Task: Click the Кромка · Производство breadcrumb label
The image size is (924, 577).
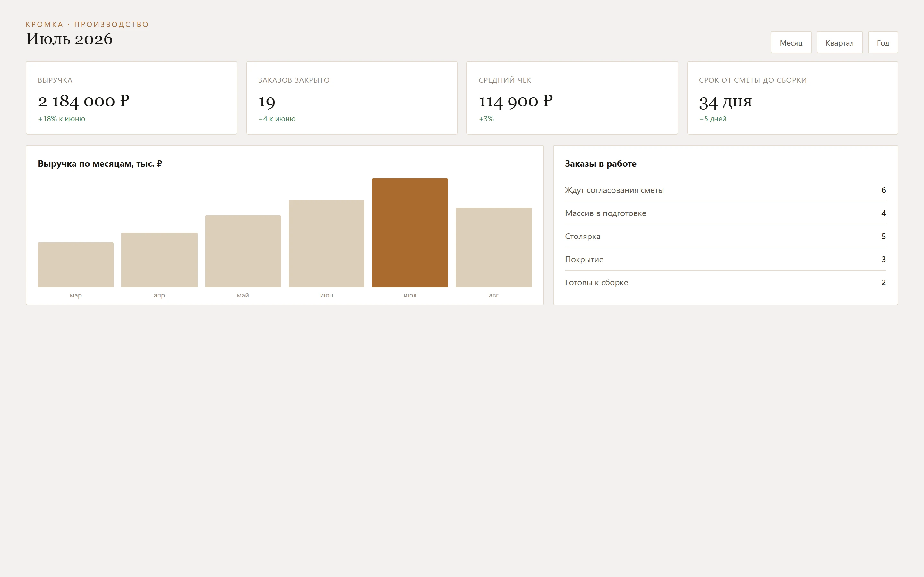Action: (87, 24)
